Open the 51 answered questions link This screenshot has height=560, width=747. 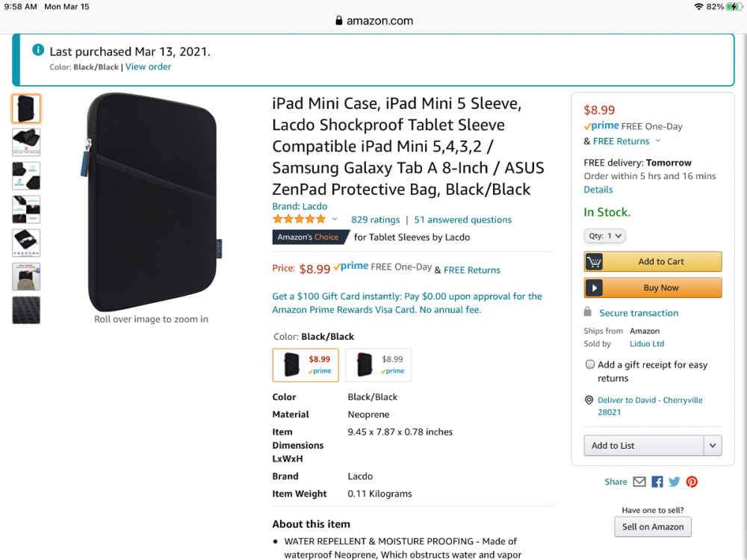point(463,220)
